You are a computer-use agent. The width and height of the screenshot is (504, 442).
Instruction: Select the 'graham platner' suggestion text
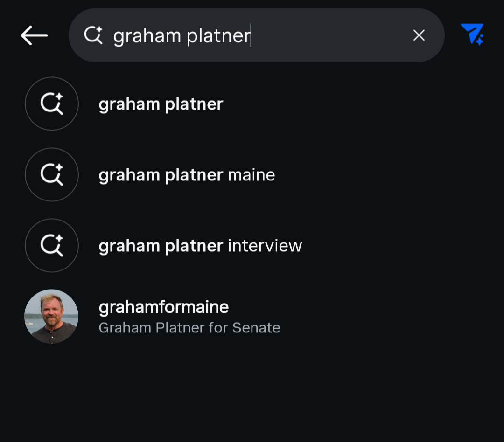161,104
